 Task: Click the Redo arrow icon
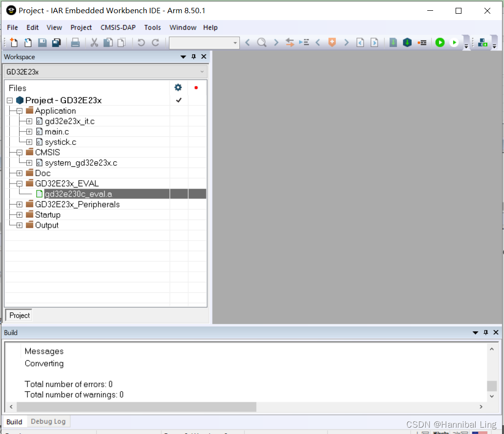155,43
